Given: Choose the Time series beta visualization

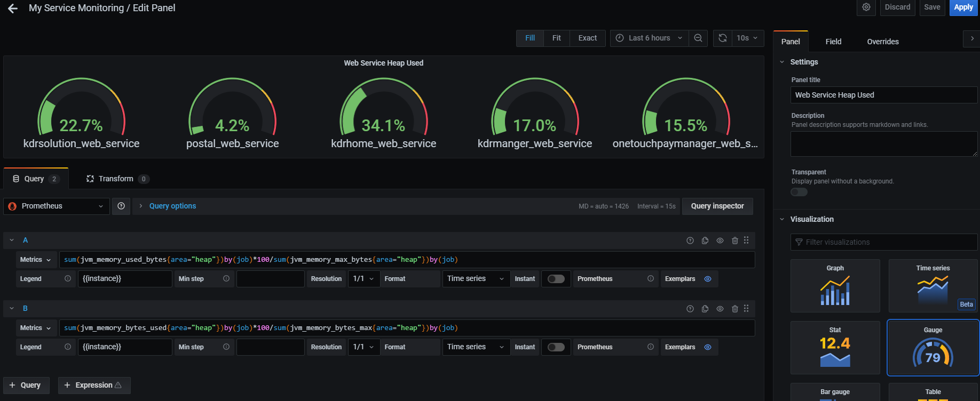Looking at the screenshot, I should pos(933,286).
